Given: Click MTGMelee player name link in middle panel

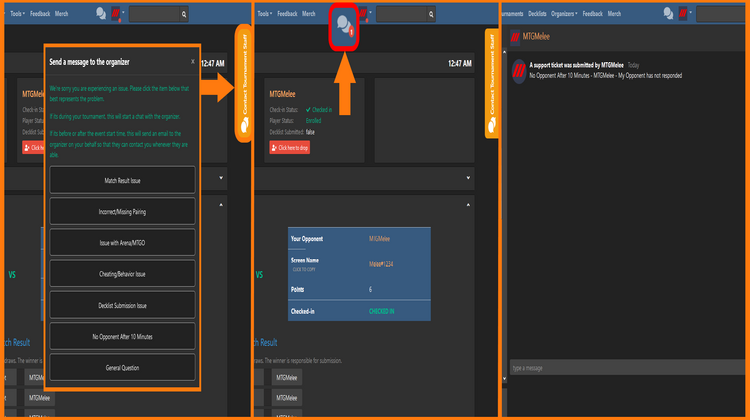Looking at the screenshot, I should point(282,94).
